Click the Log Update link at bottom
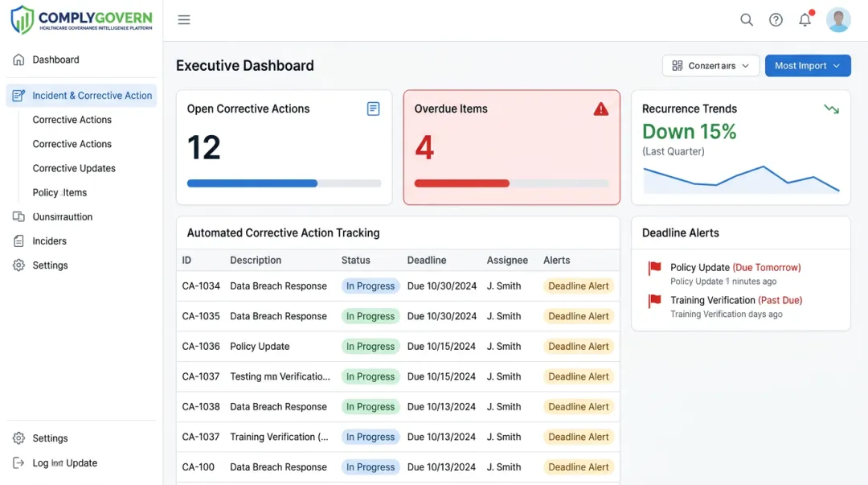Screen dimensions: 868x485 pyautogui.click(x=65, y=462)
